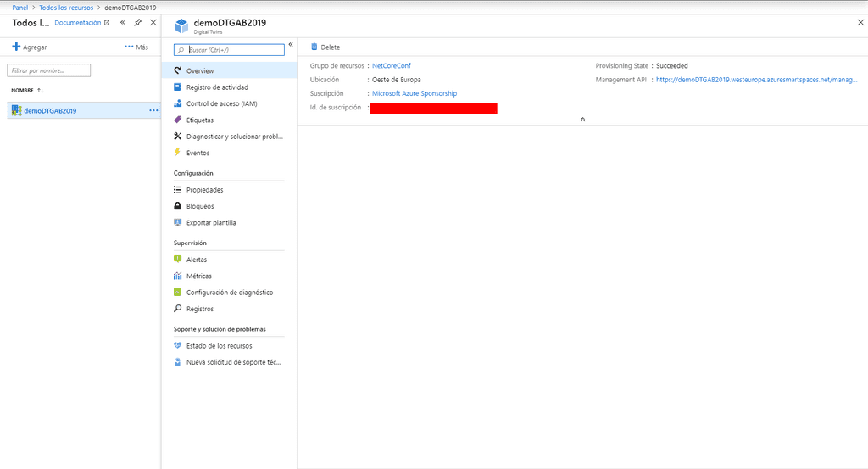Open Alertas in Supervisión section
The height and width of the screenshot is (469, 868).
[x=196, y=260]
